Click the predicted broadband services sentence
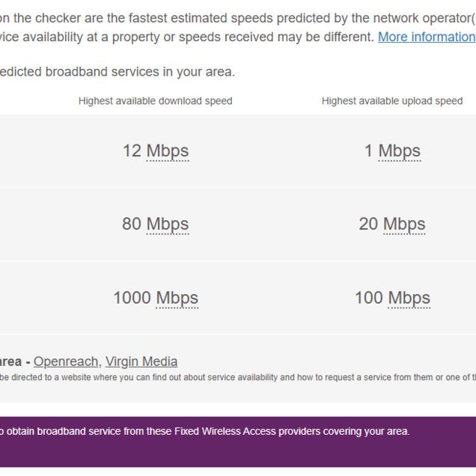This screenshot has width=476, height=476. coord(118,72)
